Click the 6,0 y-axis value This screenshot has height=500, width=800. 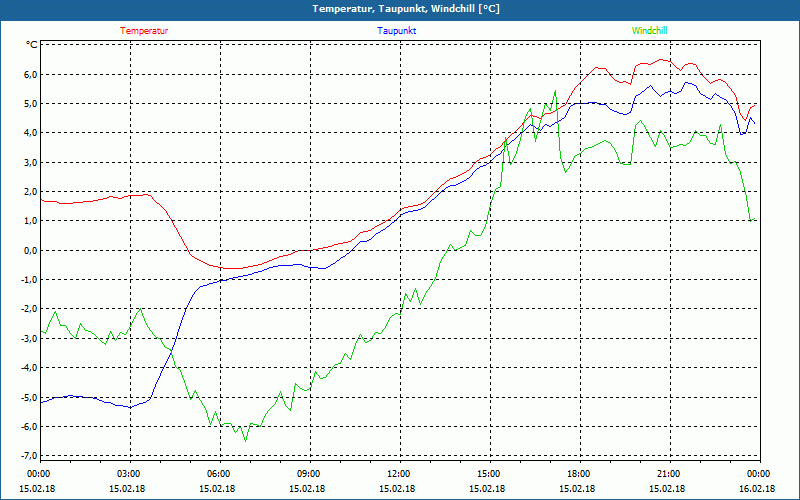click(x=31, y=74)
